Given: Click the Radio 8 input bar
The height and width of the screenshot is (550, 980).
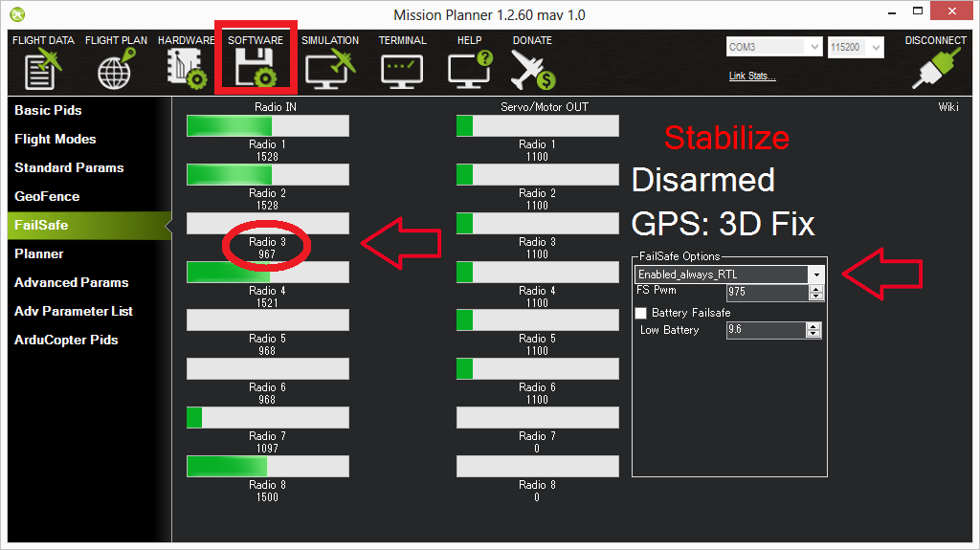Looking at the screenshot, I should pyautogui.click(x=268, y=466).
